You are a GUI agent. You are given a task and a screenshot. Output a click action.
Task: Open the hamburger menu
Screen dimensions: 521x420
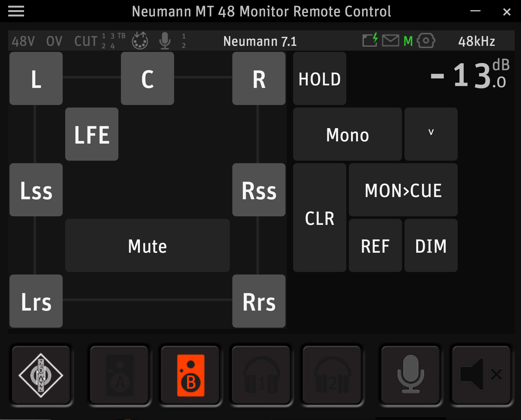point(16,11)
